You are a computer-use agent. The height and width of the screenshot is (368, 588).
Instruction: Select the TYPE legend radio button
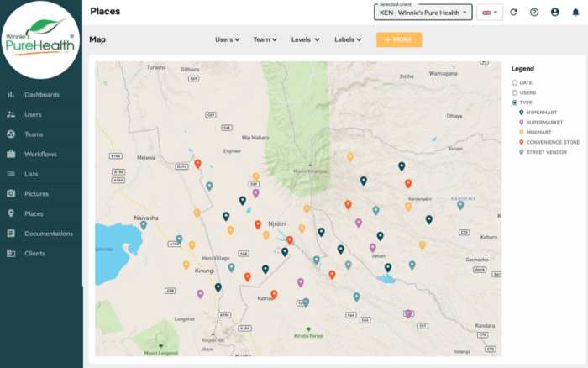[x=514, y=103]
